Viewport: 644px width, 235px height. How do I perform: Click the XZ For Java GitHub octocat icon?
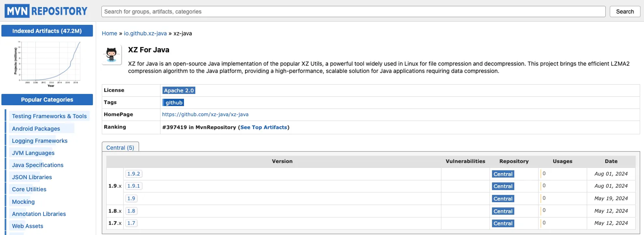click(x=111, y=55)
